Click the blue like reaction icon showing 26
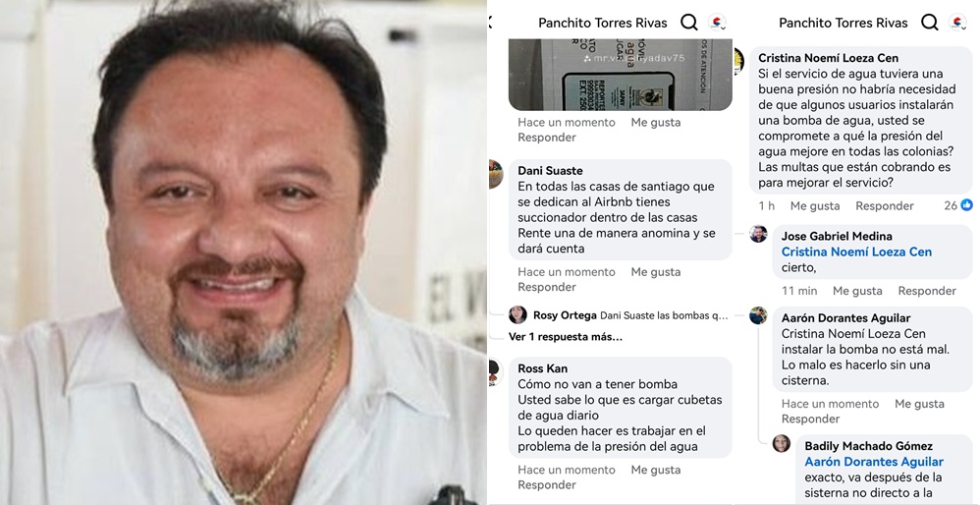This screenshot has width=980, height=505. click(x=966, y=205)
